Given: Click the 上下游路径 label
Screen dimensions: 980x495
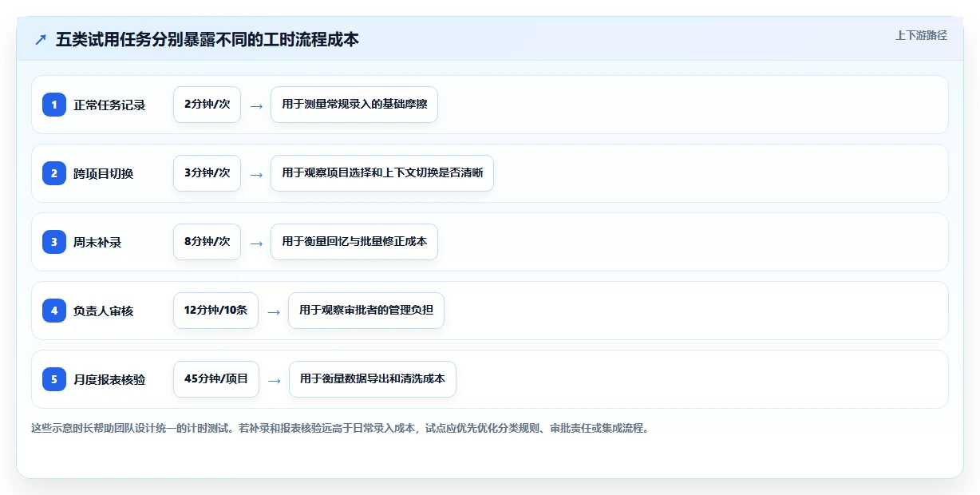Looking at the screenshot, I should tap(921, 35).
